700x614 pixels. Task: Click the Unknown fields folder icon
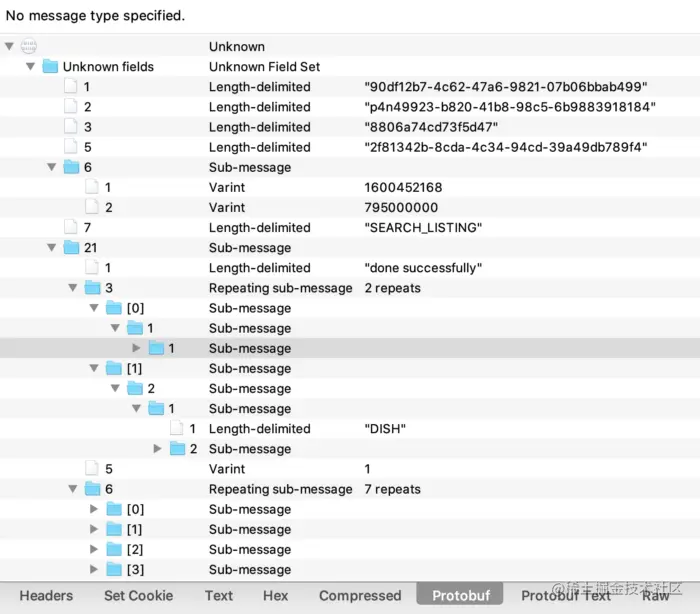(50, 67)
